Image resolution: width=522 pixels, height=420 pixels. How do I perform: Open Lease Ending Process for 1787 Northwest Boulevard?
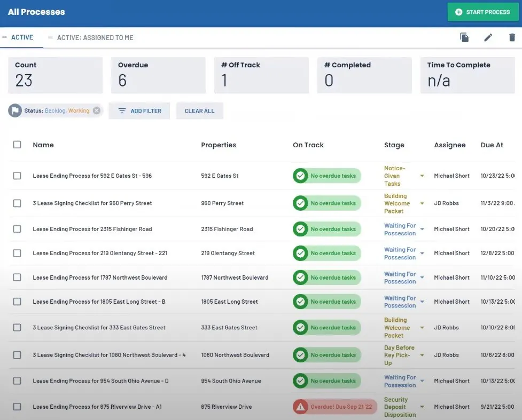point(100,278)
